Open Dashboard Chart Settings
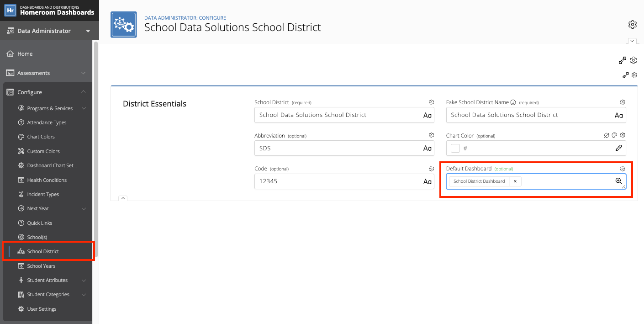The image size is (644, 324). click(52, 165)
